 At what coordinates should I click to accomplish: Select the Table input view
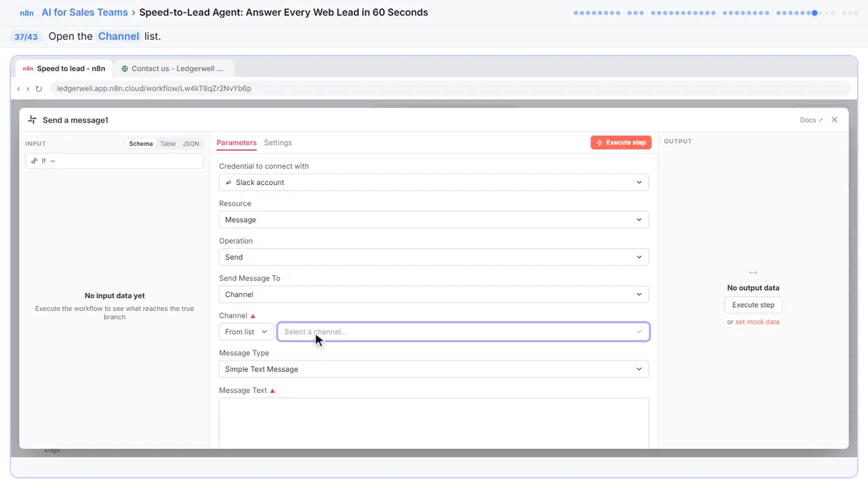pyautogui.click(x=167, y=144)
